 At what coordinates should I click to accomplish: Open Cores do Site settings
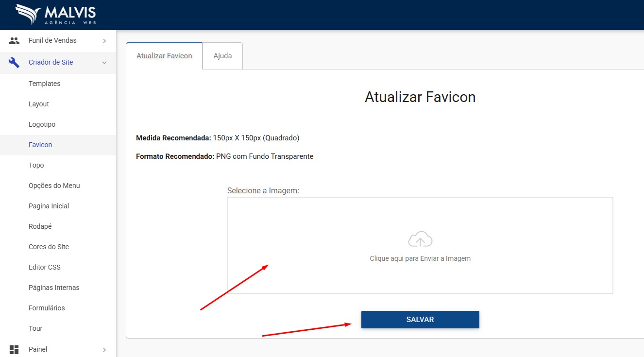click(x=49, y=247)
